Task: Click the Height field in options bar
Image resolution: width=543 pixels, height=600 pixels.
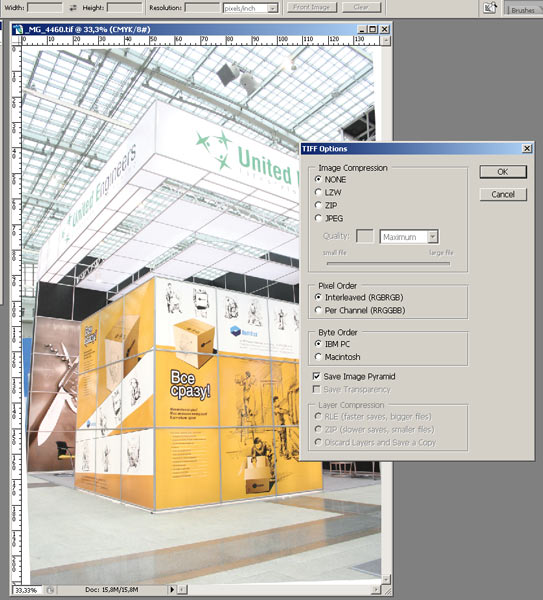Action: [x=125, y=7]
